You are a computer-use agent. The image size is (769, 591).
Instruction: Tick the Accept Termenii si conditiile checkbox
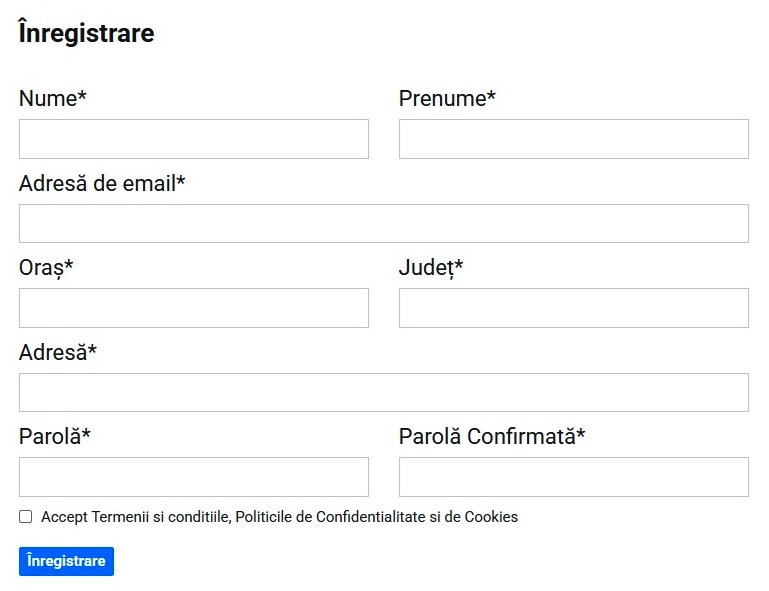[x=26, y=517]
